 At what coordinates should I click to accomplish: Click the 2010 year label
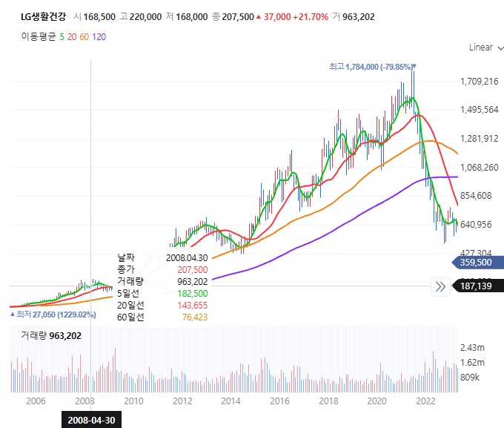pos(133,401)
